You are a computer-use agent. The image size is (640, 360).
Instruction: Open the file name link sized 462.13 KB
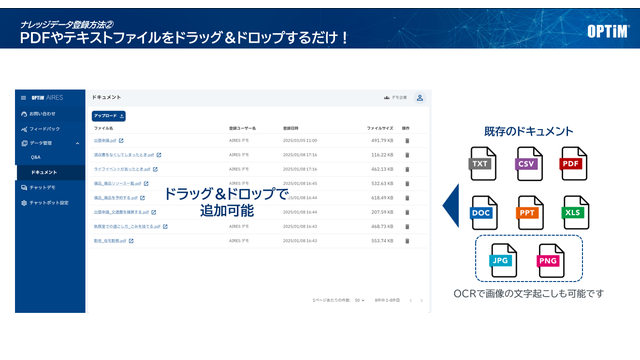(x=122, y=169)
